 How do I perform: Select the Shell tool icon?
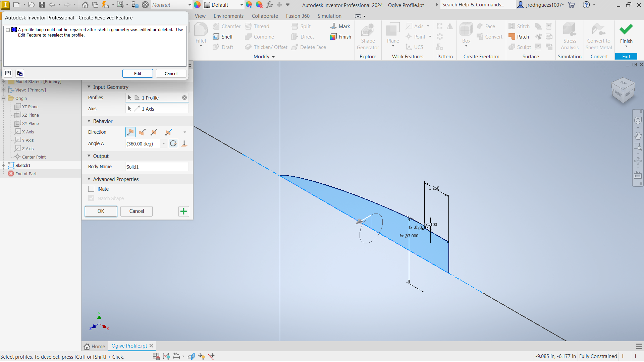click(216, 37)
